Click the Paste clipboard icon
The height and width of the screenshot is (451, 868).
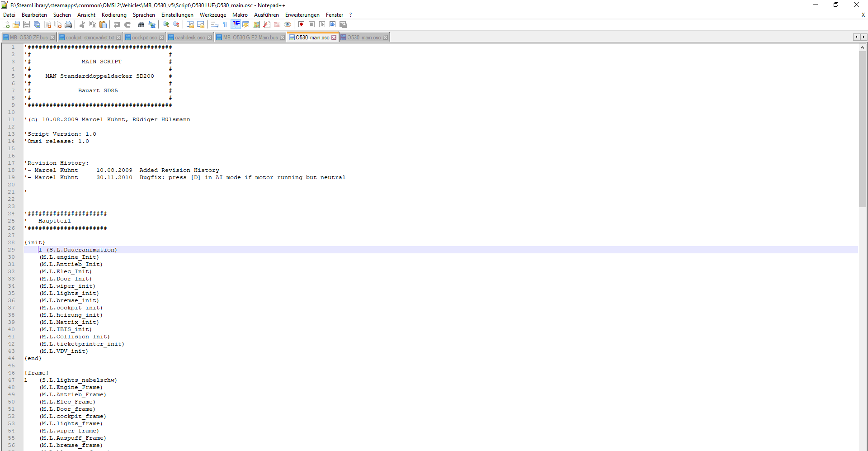[x=103, y=24]
